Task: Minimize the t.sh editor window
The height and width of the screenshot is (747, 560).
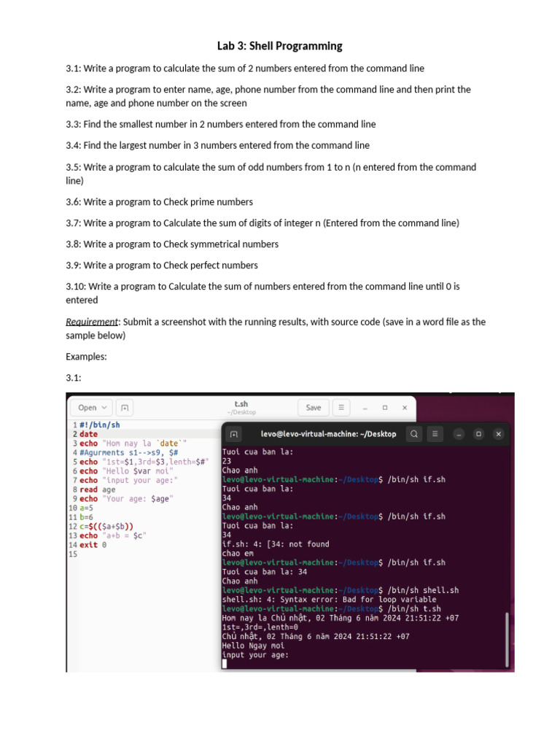Action: tap(365, 408)
